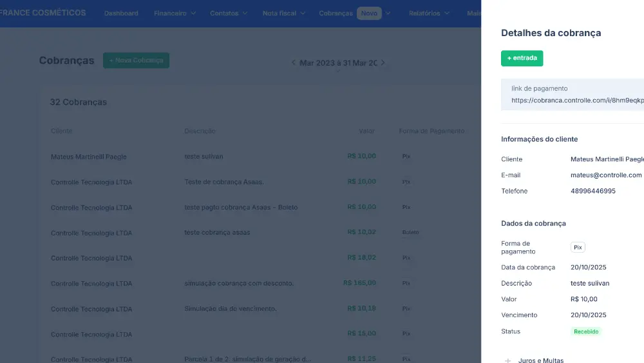Viewport: 644px width, 363px height.
Task: Expand the Cobranças dropdown chevron
Action: tap(388, 13)
